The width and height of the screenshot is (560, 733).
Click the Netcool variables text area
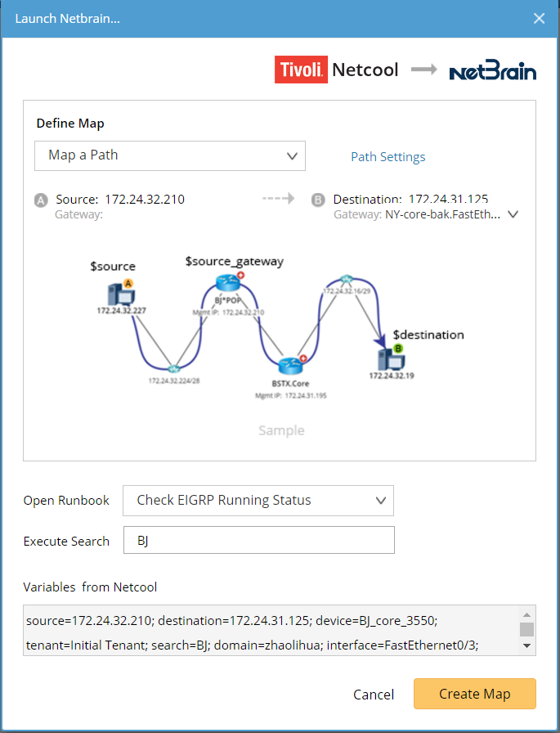[x=271, y=629]
